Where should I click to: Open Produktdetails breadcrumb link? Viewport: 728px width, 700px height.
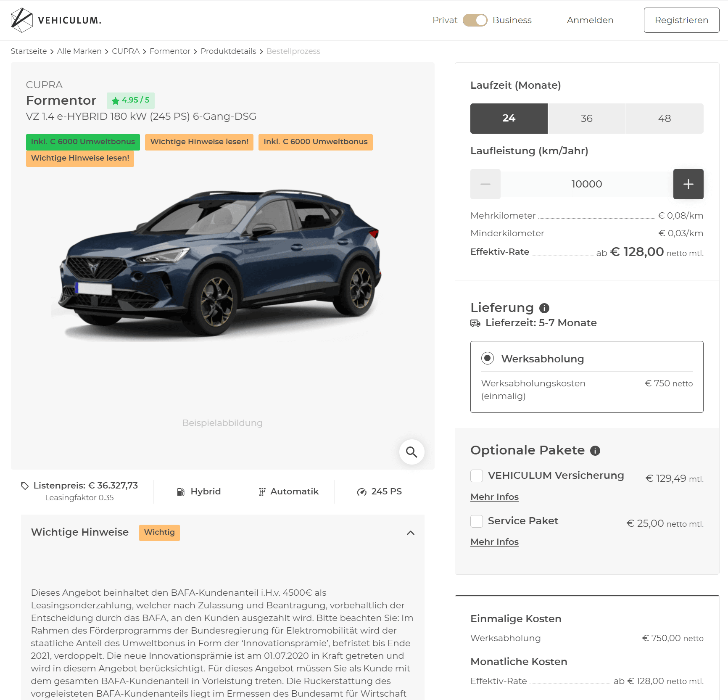[x=228, y=51]
